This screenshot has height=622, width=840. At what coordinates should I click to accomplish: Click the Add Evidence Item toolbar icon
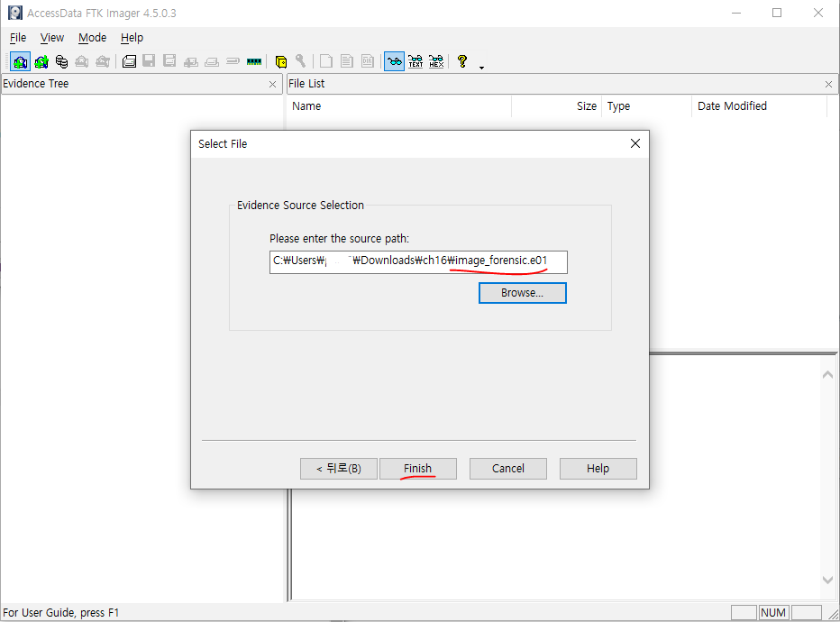(x=21, y=61)
